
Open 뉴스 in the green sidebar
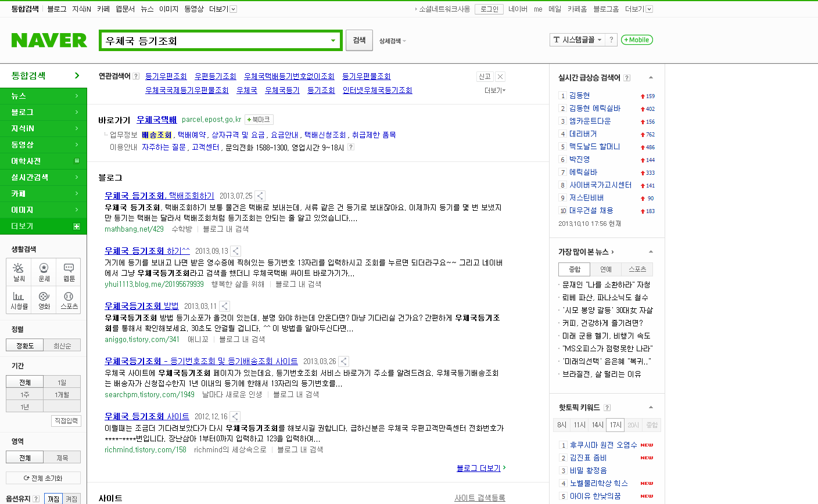point(43,96)
